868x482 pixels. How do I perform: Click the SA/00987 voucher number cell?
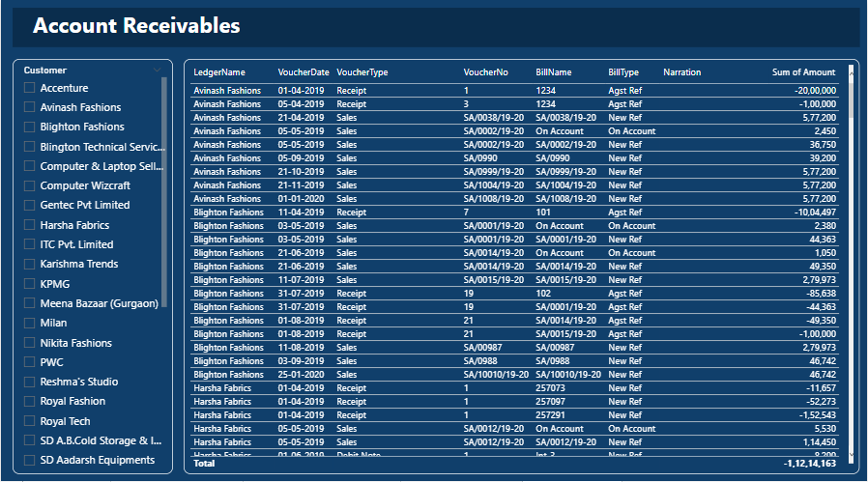pos(482,348)
